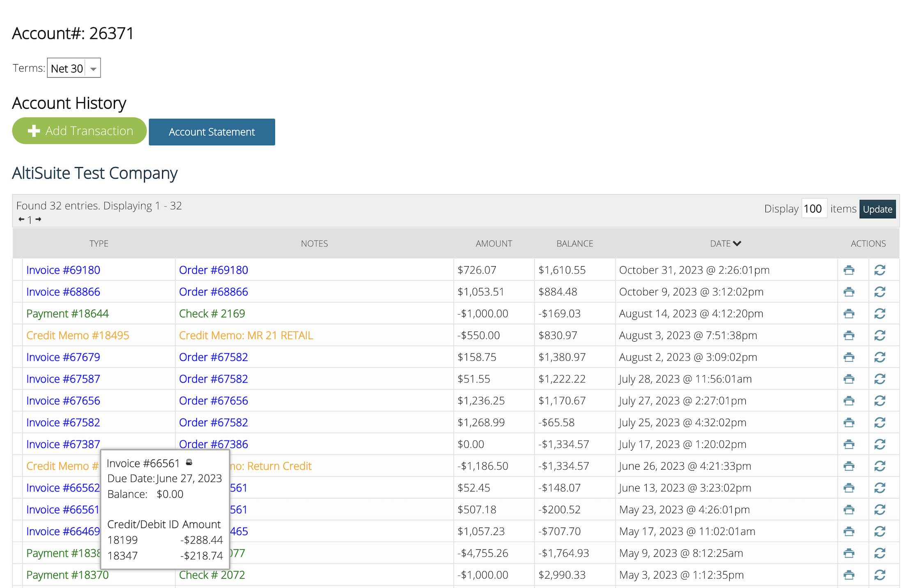
Task: Sort table by AMOUNT column header
Action: pyautogui.click(x=494, y=243)
